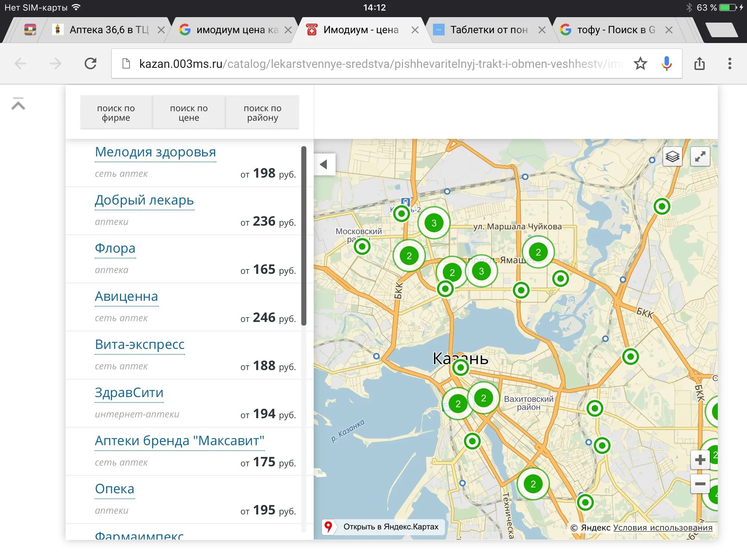Go forward with the browser forward arrow
The width and height of the screenshot is (747, 560).
pos(55,64)
